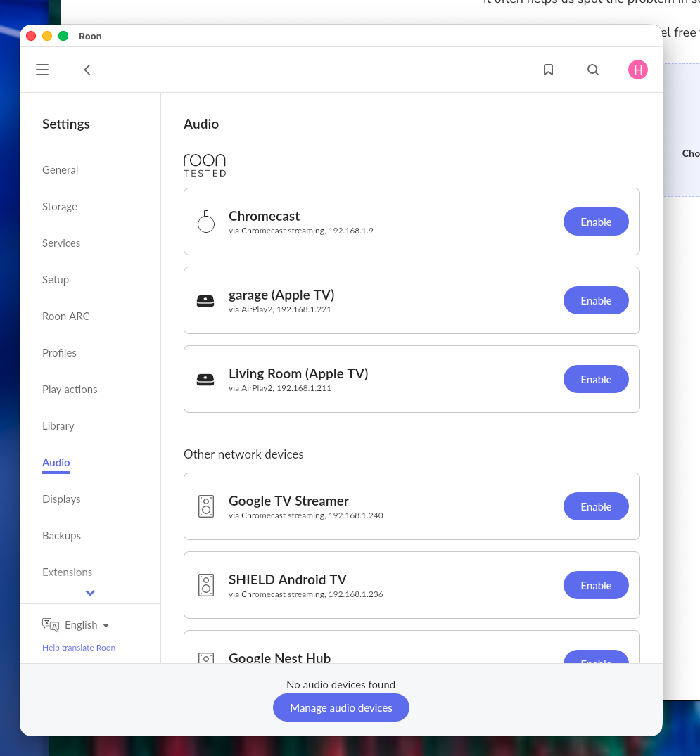Enable the Chromecast audio device

[x=596, y=222]
